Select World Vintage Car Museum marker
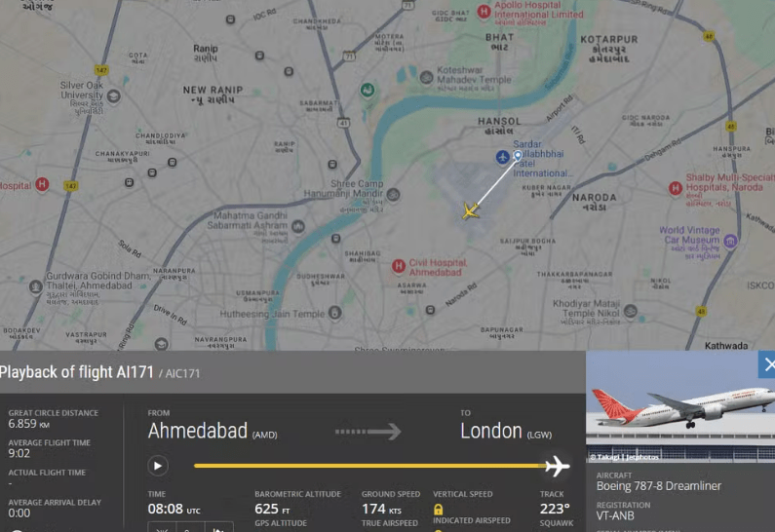Viewport: 775px width, 532px height. [x=730, y=241]
